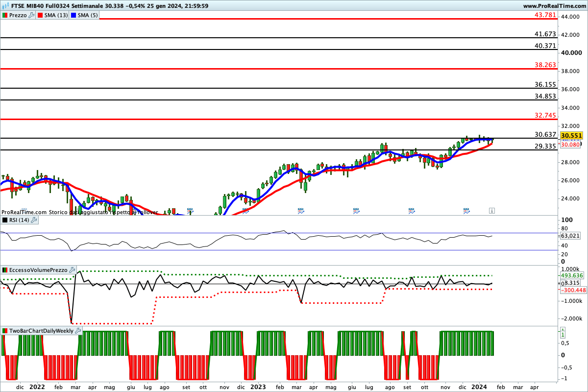Click the rollover event icon above set 2023
The height and width of the screenshot is (392, 588).
pyautogui.click(x=412, y=210)
